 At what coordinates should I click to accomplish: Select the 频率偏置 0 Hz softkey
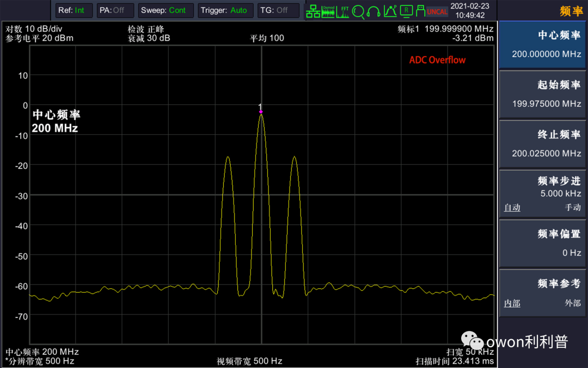tap(542, 243)
